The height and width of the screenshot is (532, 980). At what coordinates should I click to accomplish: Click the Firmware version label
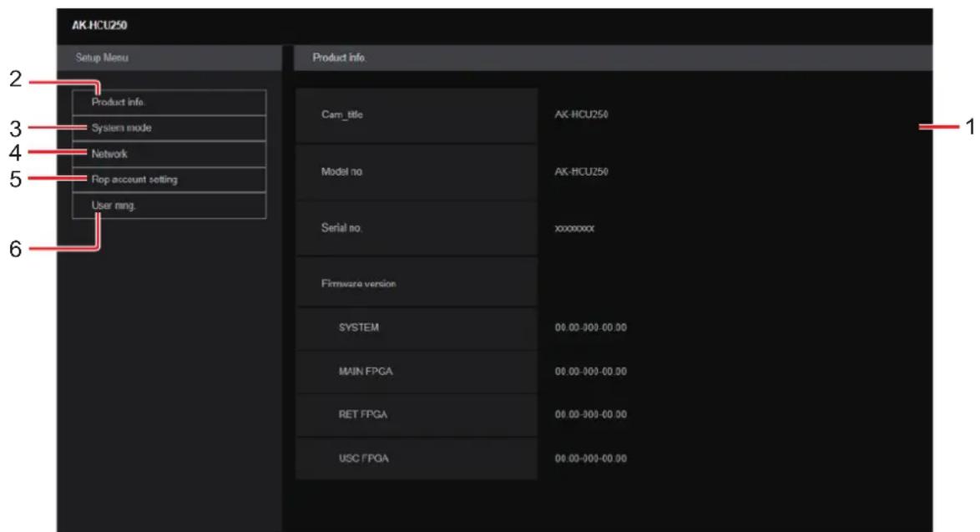pos(359,284)
